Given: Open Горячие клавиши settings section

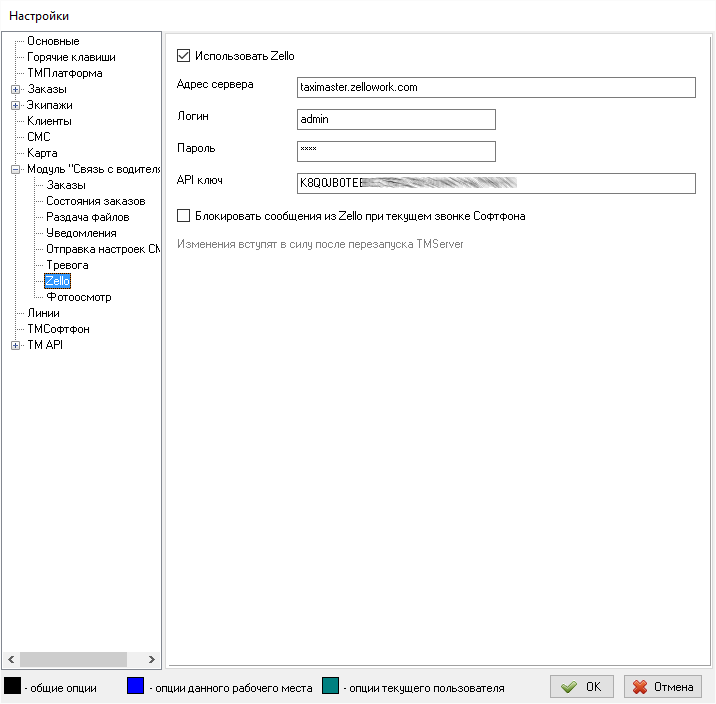Looking at the screenshot, I should [71, 57].
